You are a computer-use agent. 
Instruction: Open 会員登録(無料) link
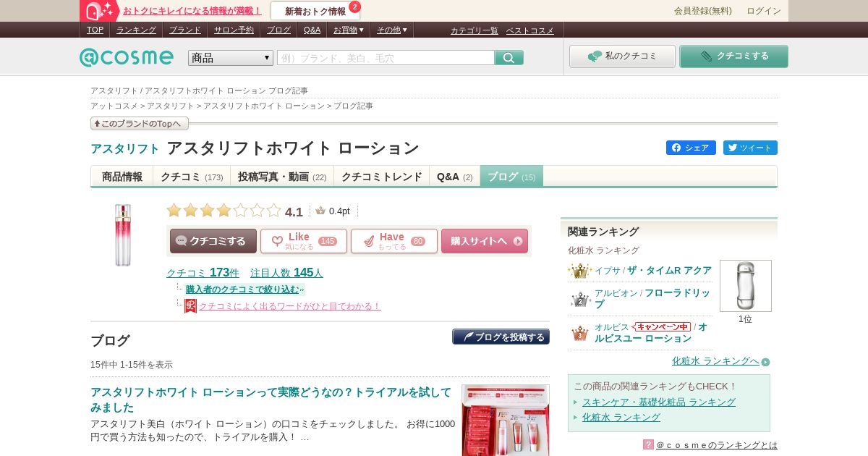(x=703, y=11)
